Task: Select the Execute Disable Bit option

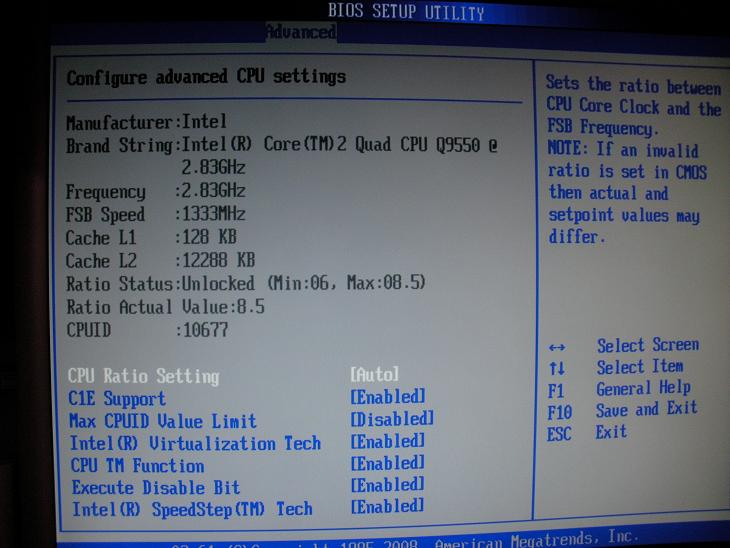Action: pos(156,487)
